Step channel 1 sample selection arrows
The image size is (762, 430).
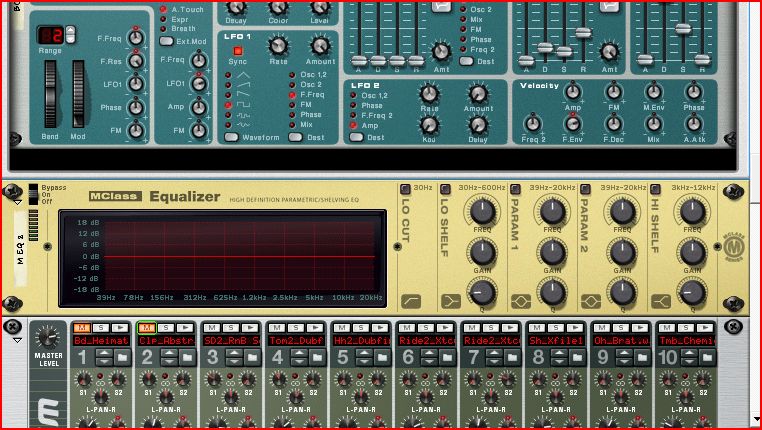[104, 358]
